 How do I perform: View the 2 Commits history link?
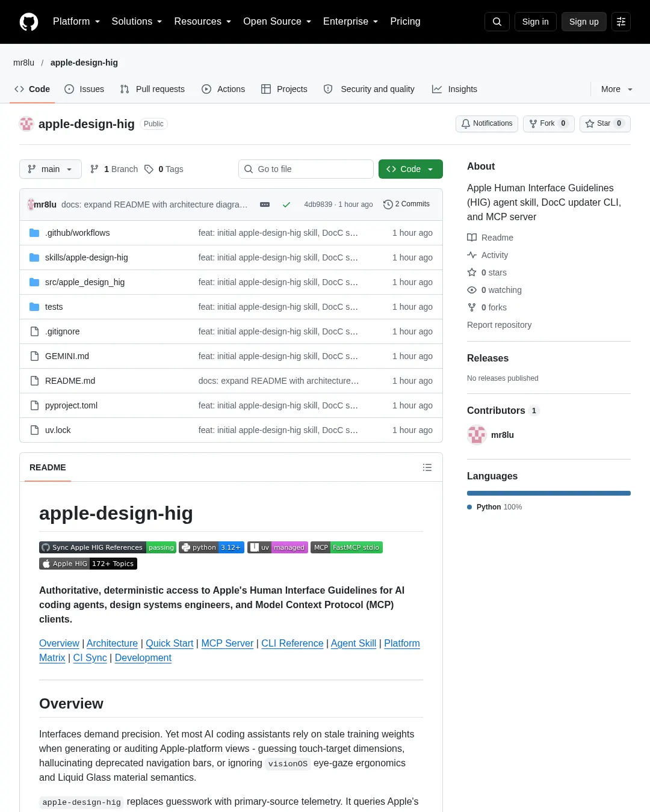coord(406,205)
